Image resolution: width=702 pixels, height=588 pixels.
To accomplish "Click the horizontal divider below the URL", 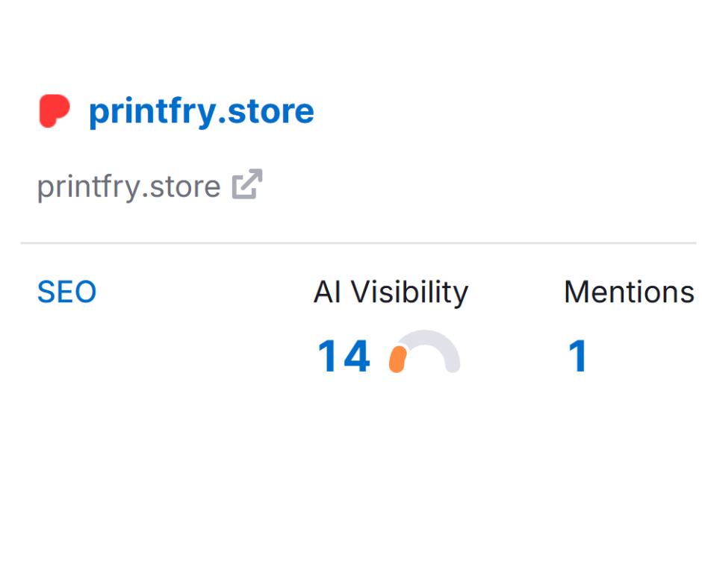I will (x=358, y=243).
